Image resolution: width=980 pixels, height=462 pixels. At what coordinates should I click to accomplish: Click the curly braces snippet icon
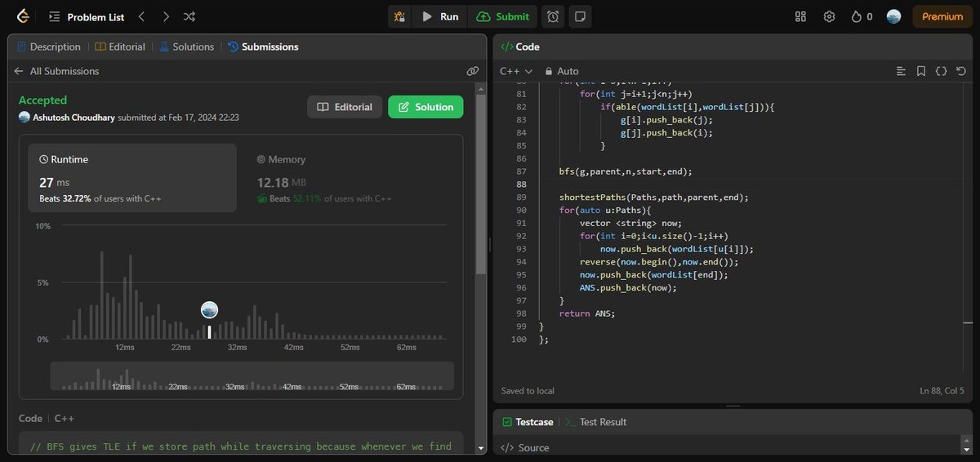[941, 71]
